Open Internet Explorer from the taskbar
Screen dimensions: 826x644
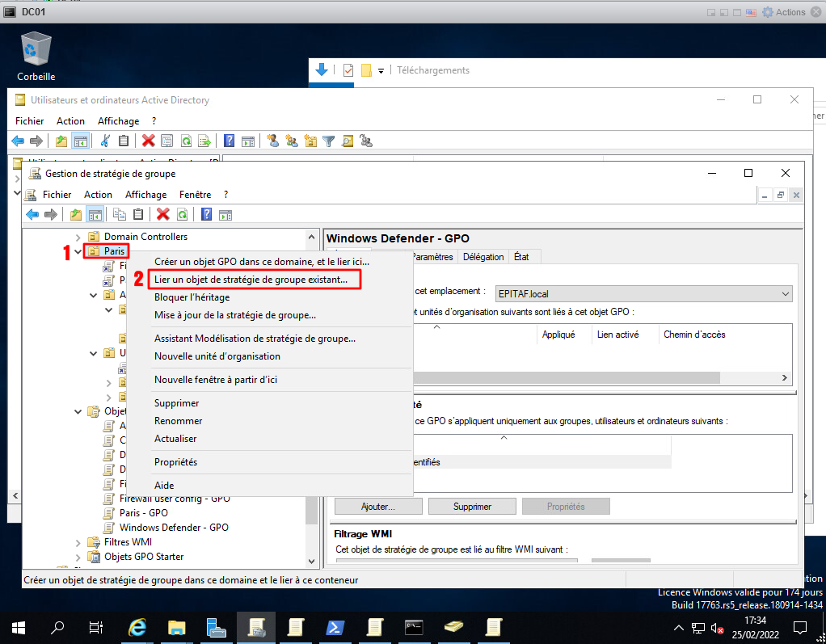click(138, 627)
